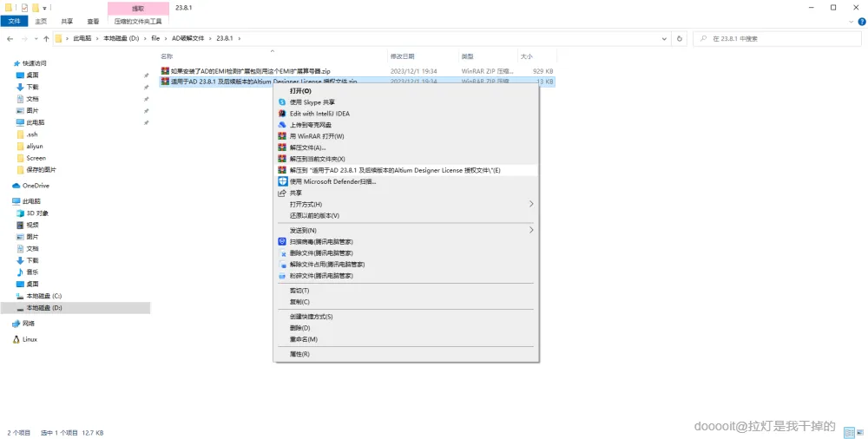Choose 扫描病毒(腾讯电脑管家)
Image resolution: width=868 pixels, height=439 pixels.
405,241
